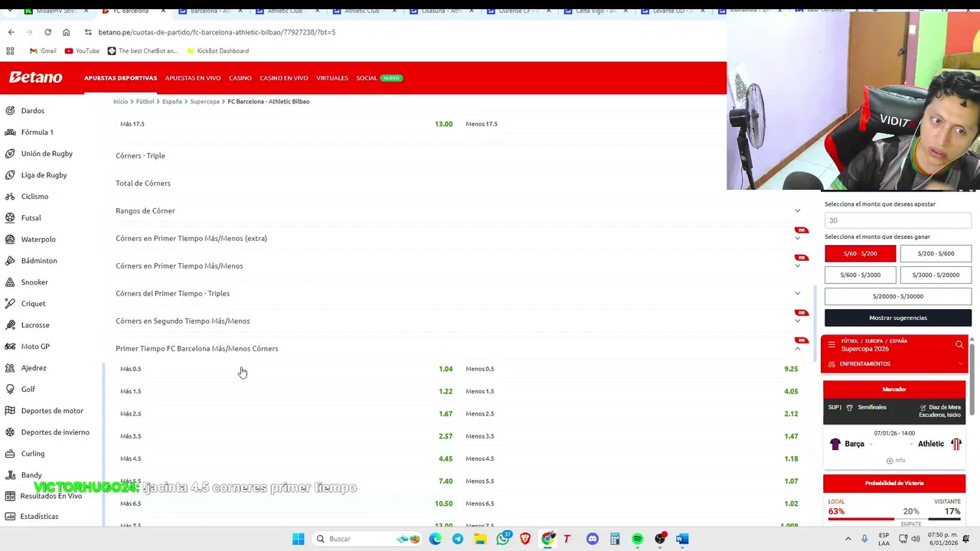980x551 pixels.
Task: Open Apuestas Deportivas menu
Action: pyautogui.click(x=120, y=78)
